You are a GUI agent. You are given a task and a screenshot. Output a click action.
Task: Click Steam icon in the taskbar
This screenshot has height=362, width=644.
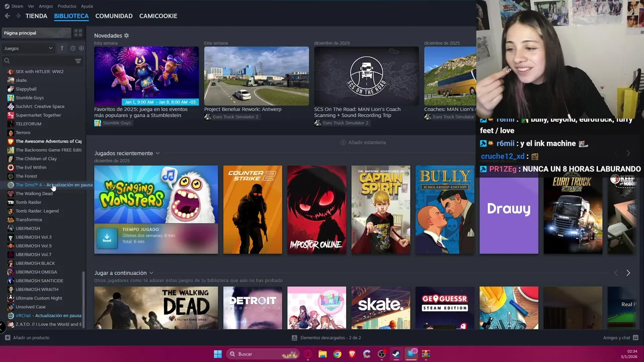396,354
